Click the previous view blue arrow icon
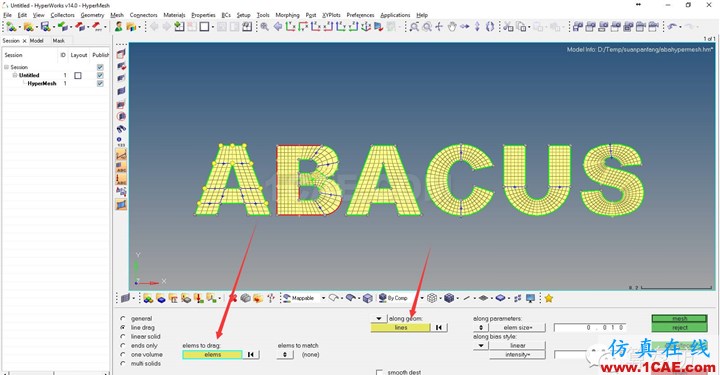720x375 pixels. tap(278, 27)
